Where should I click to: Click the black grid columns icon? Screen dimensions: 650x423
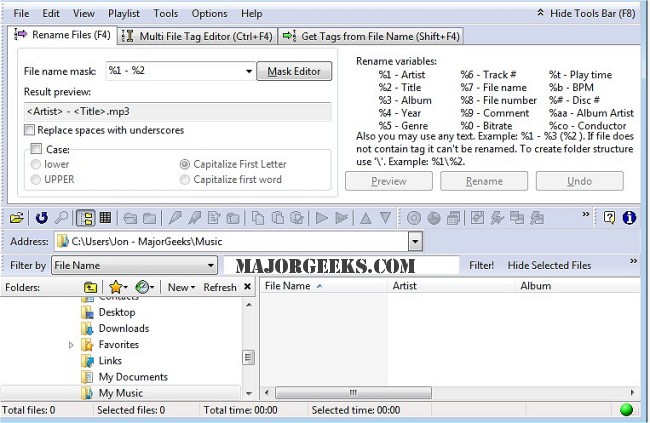[x=105, y=218]
